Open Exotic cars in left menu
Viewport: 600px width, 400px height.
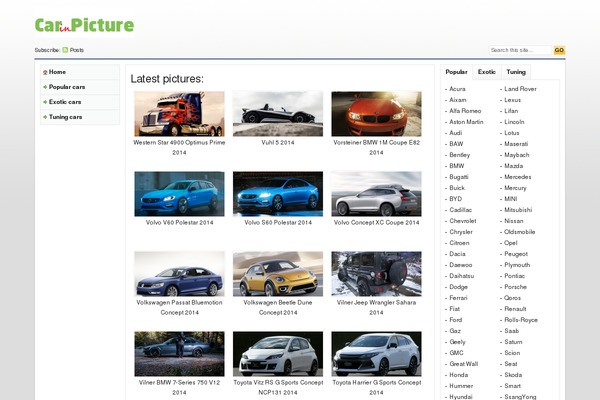pos(80,102)
